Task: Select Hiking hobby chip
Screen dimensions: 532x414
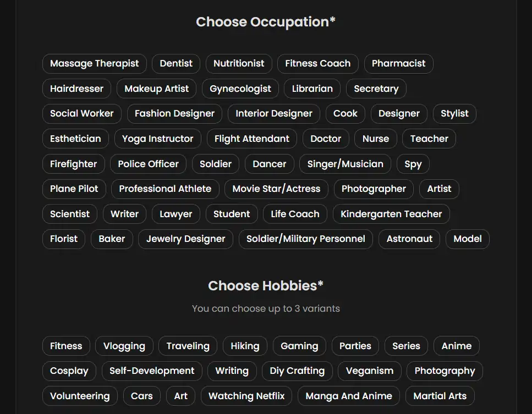Action: (245, 346)
